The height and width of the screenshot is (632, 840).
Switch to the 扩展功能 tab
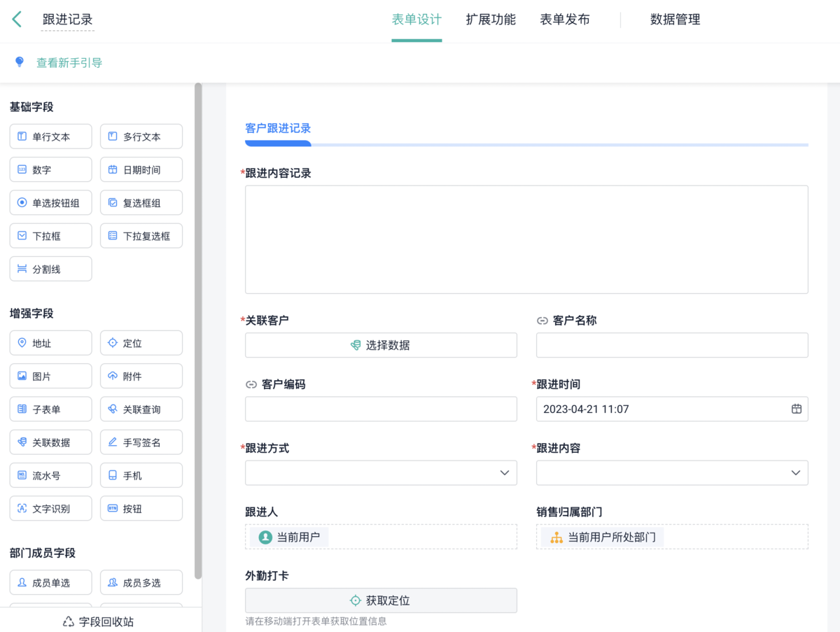491,20
